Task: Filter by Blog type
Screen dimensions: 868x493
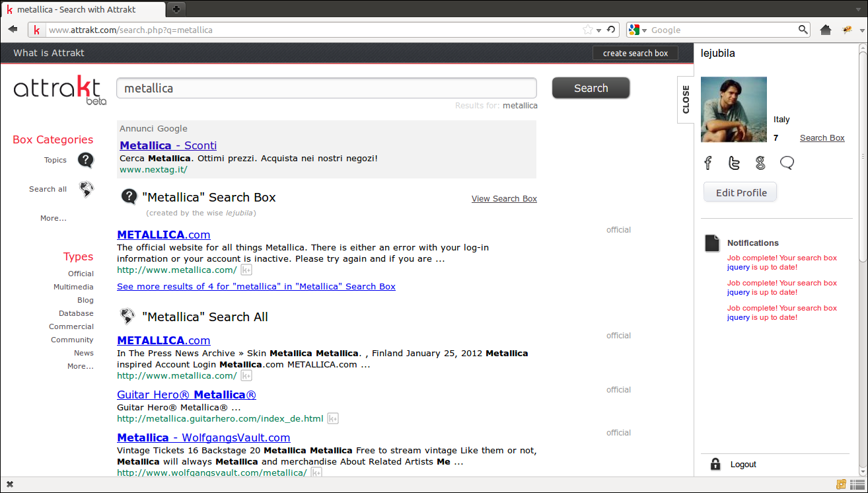Action: point(85,300)
